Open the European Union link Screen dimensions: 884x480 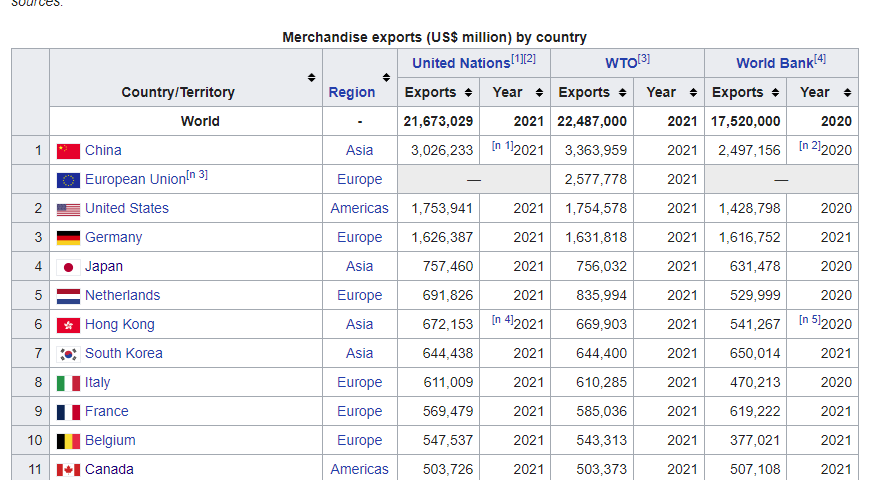(x=135, y=179)
